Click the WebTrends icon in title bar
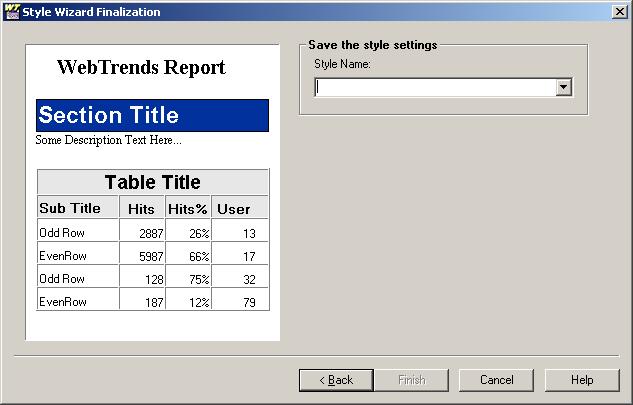 (x=11, y=11)
